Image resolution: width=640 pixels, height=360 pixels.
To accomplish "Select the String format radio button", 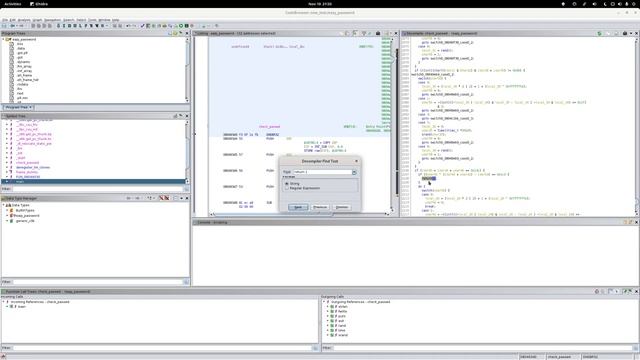I will point(287,184).
